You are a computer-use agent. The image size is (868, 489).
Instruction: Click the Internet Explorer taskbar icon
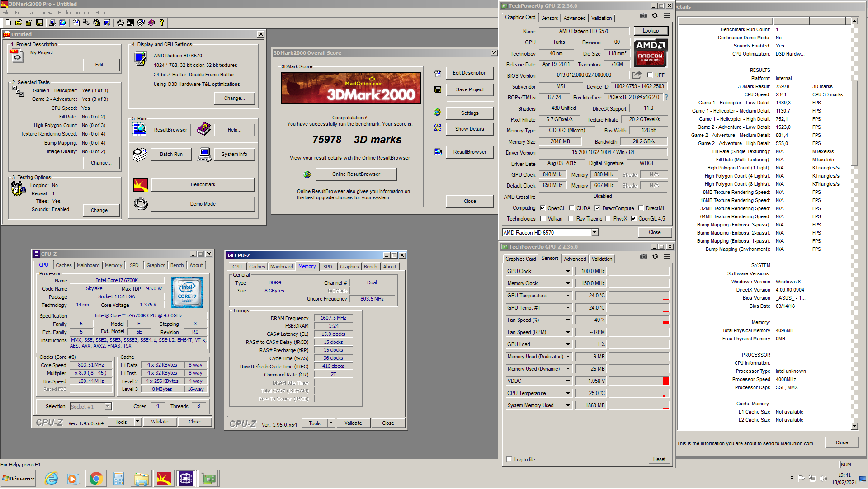pos(52,479)
